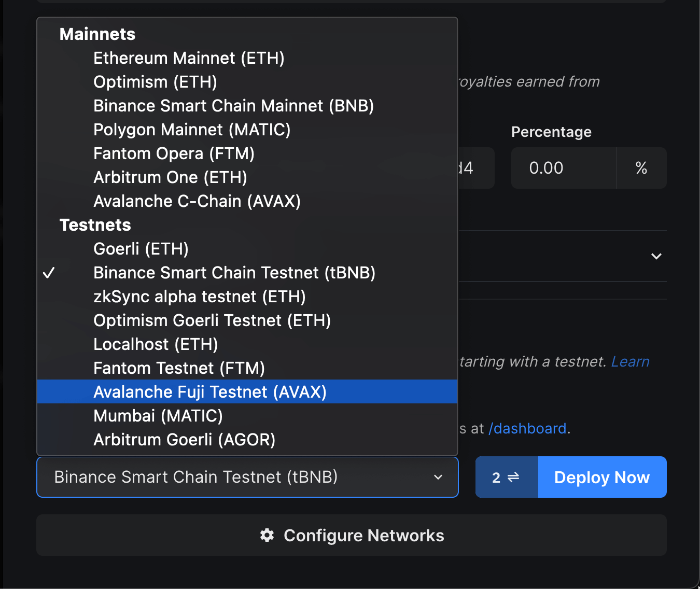700x589 pixels.
Task: Select Ethereum Mainnet (ETH)
Action: point(189,58)
